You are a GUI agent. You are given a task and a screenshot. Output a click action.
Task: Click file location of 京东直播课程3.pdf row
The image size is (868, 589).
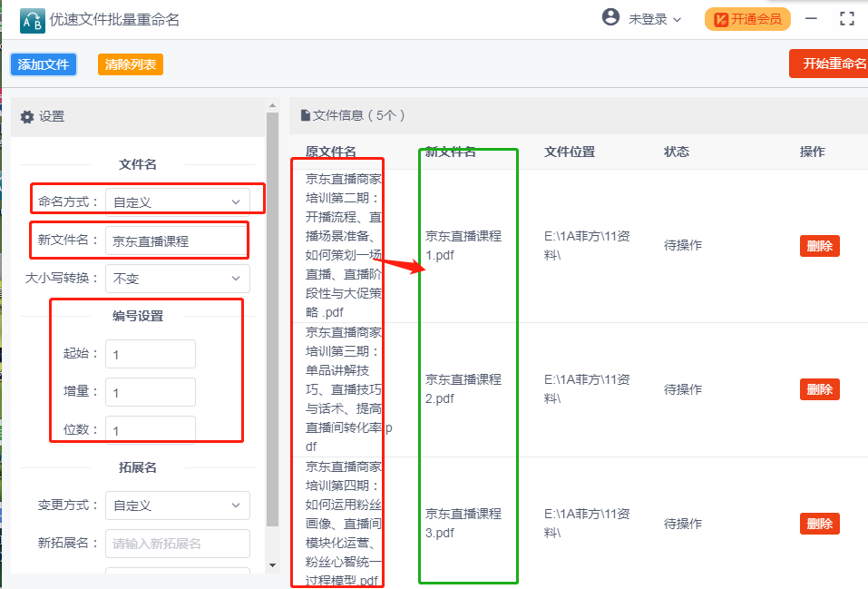coord(587,523)
